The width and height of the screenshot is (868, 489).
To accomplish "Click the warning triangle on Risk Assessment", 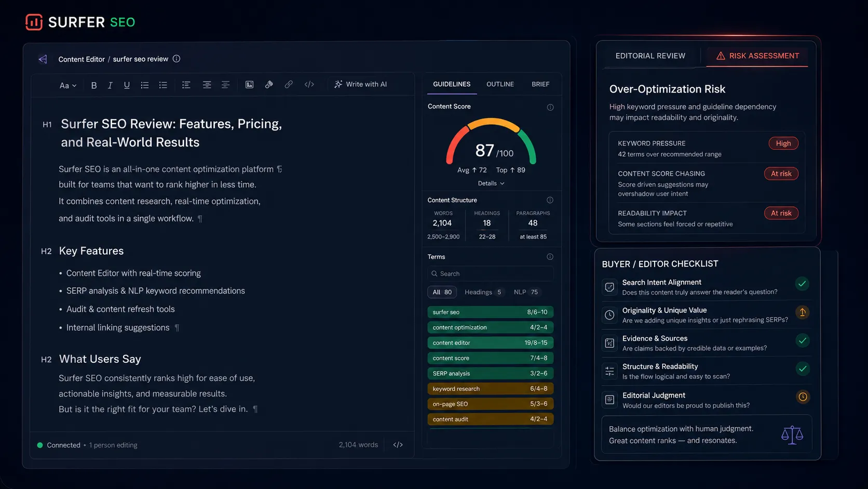I will tap(721, 56).
